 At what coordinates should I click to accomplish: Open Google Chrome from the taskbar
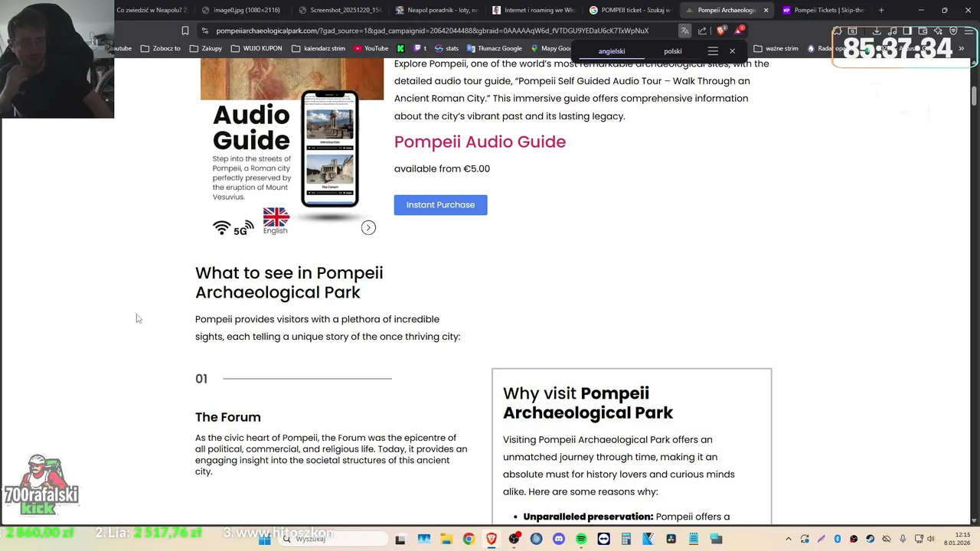469,540
